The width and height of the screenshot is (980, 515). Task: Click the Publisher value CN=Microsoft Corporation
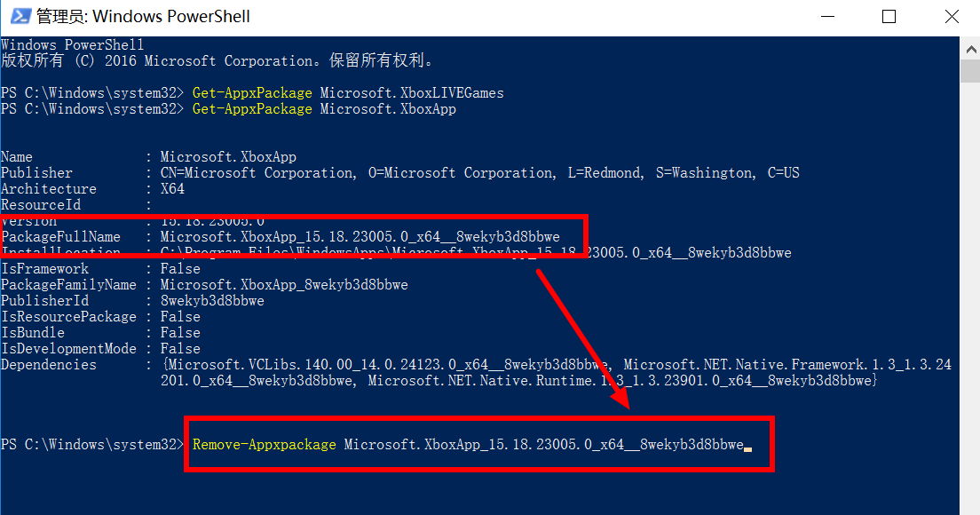[480, 173]
